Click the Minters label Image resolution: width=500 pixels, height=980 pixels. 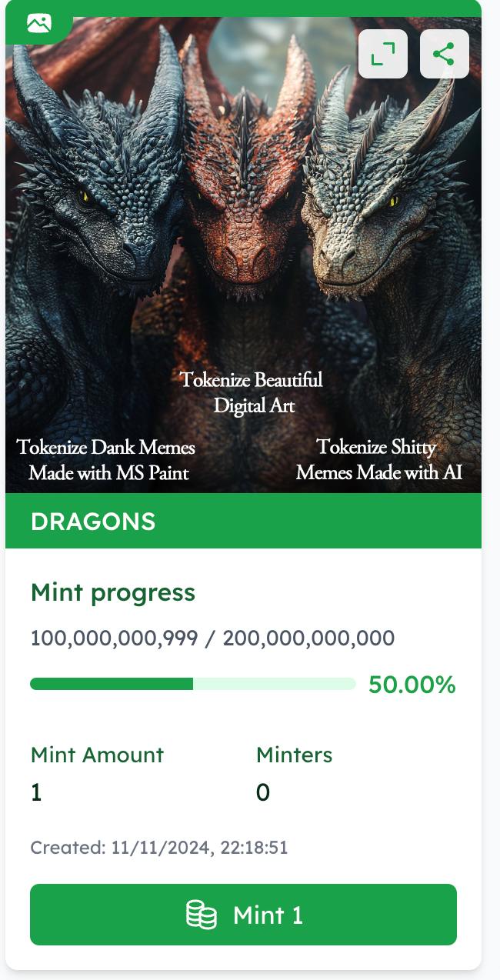[294, 755]
